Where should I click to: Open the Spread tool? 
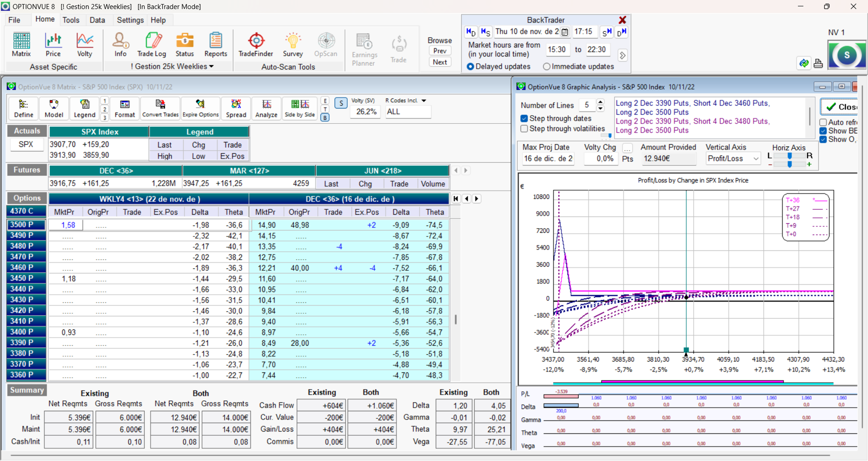tap(236, 108)
